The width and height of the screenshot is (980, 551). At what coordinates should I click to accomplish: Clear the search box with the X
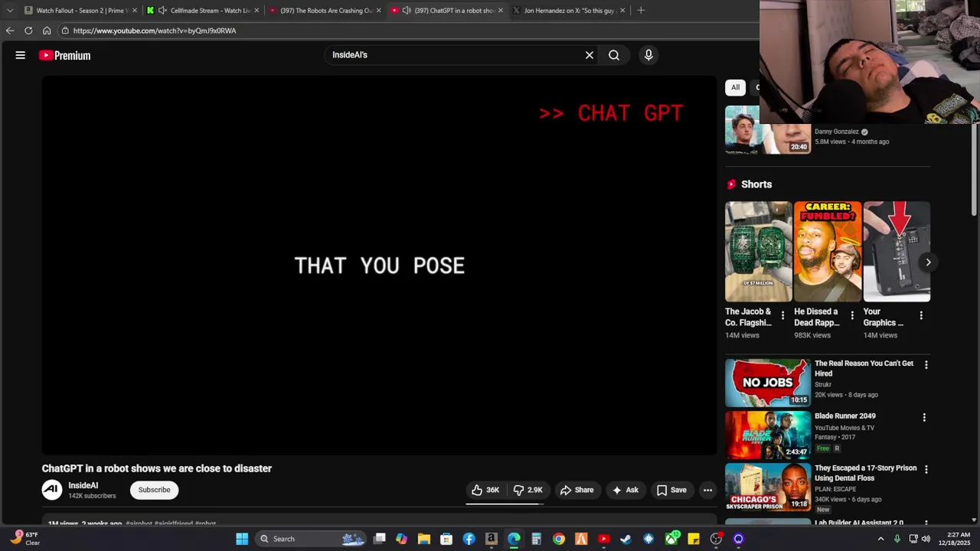(x=590, y=55)
